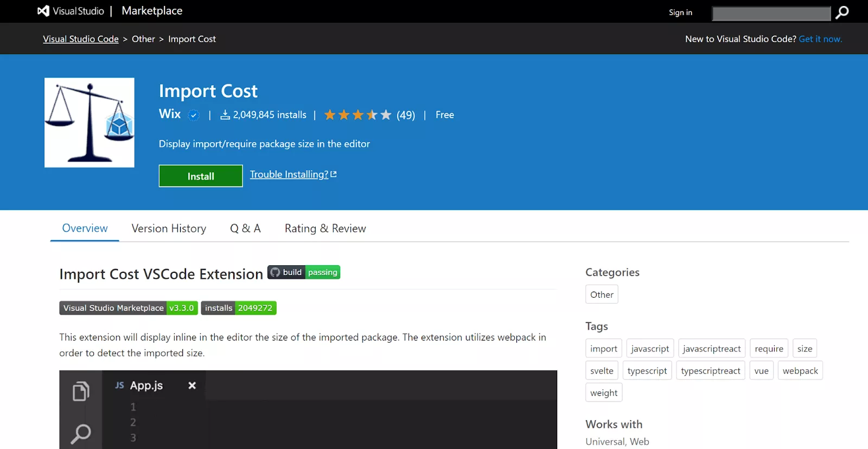Click the installs 2049272 badge
The image size is (868, 449).
click(x=239, y=308)
